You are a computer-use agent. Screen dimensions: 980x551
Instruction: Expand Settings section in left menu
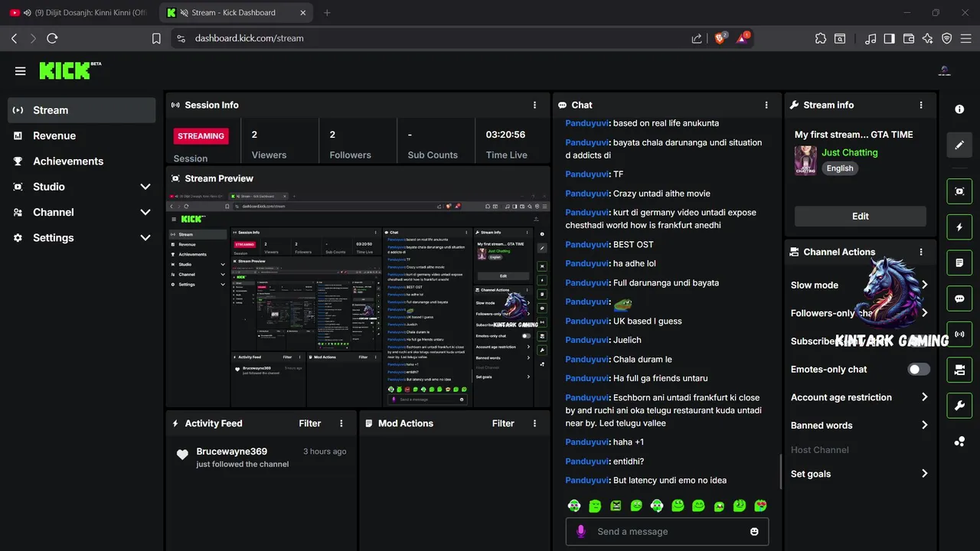point(145,238)
